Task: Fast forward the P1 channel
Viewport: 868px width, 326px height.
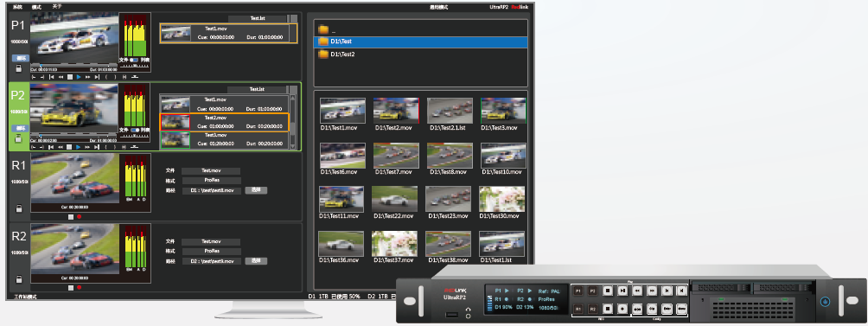Action: (87, 77)
